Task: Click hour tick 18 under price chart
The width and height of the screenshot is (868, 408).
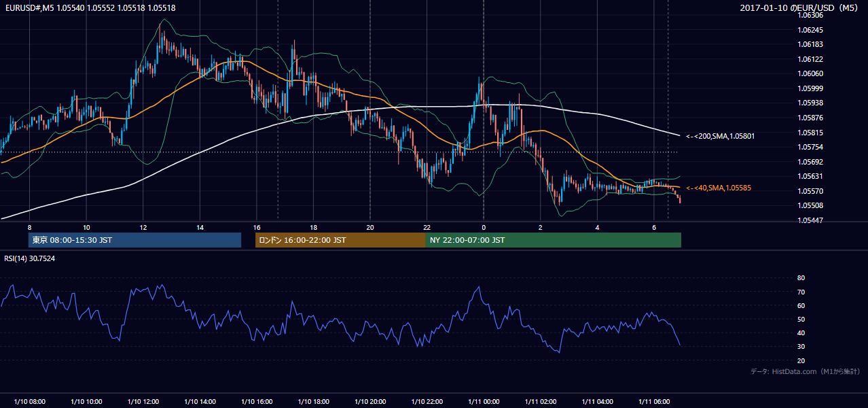Action: click(x=313, y=227)
